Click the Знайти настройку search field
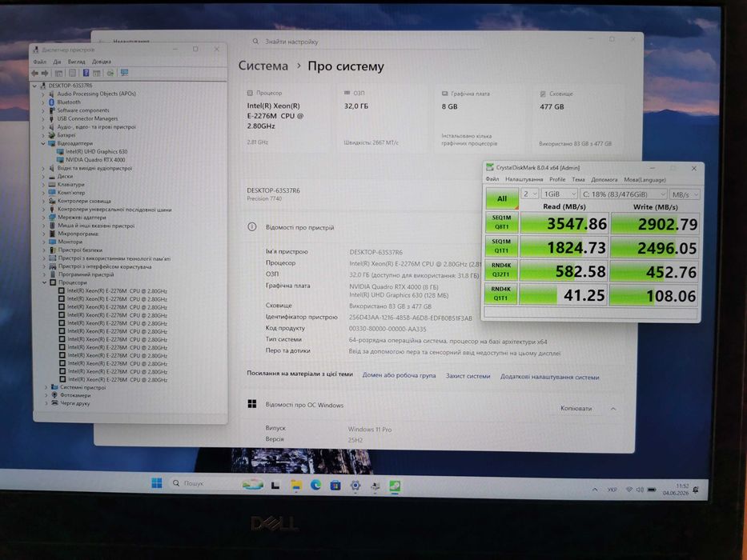The image size is (747, 560). [364, 42]
